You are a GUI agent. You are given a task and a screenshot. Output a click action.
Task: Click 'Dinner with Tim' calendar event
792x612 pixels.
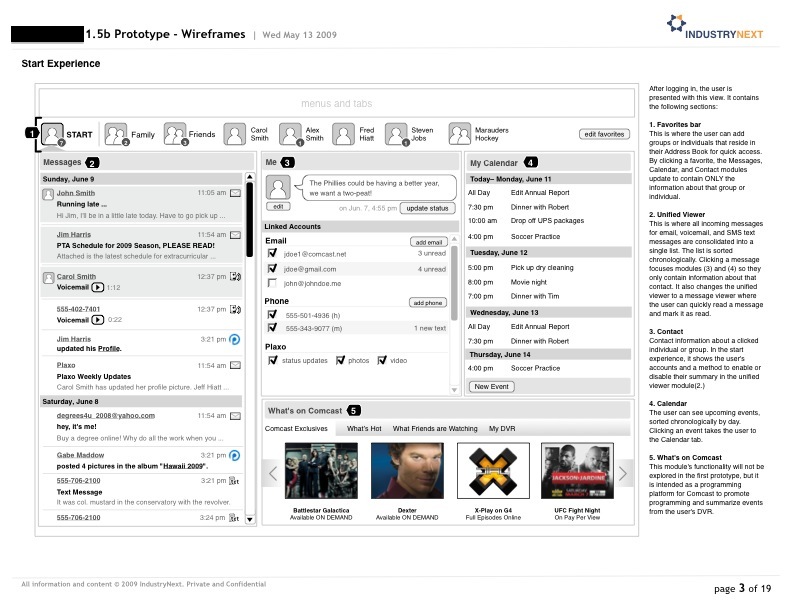[535, 296]
